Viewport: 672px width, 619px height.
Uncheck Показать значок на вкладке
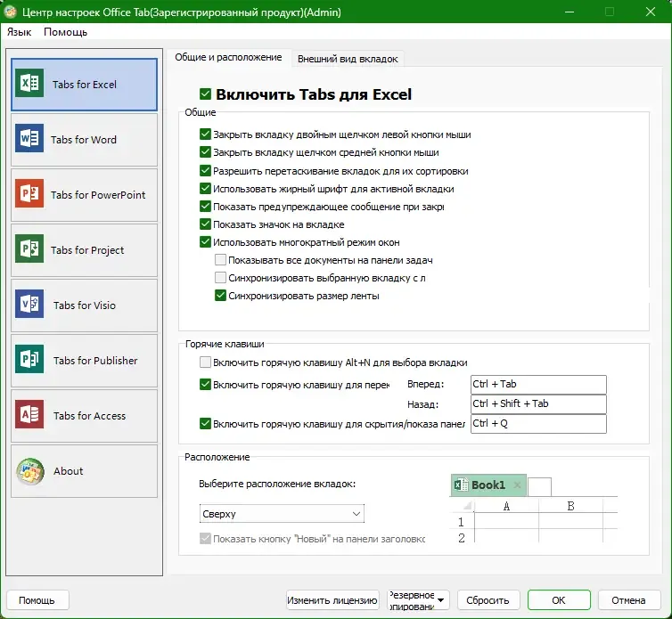(x=205, y=224)
